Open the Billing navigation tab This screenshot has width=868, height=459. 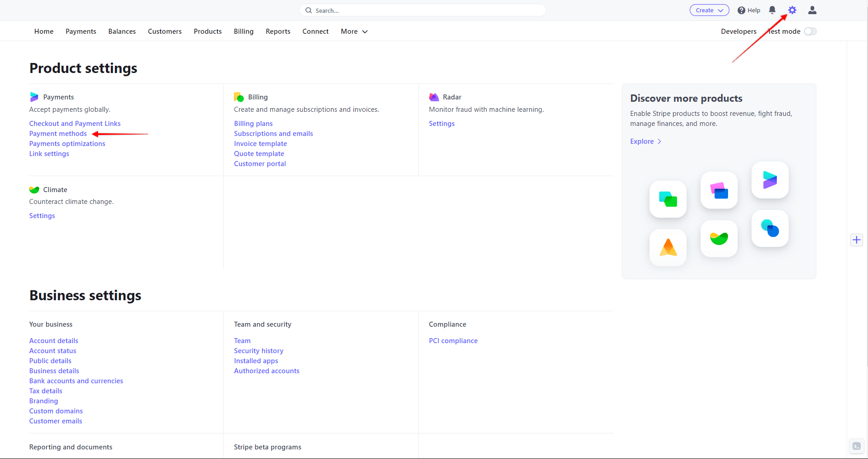click(x=243, y=31)
